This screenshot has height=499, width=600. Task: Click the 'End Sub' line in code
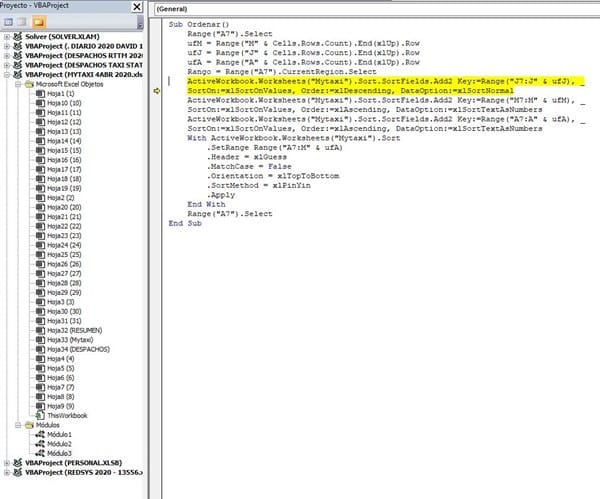pyautogui.click(x=185, y=223)
